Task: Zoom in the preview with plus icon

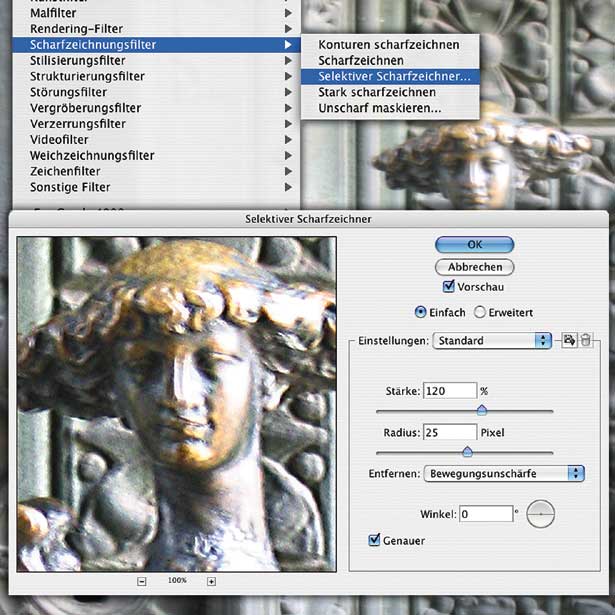Action: tap(211, 581)
